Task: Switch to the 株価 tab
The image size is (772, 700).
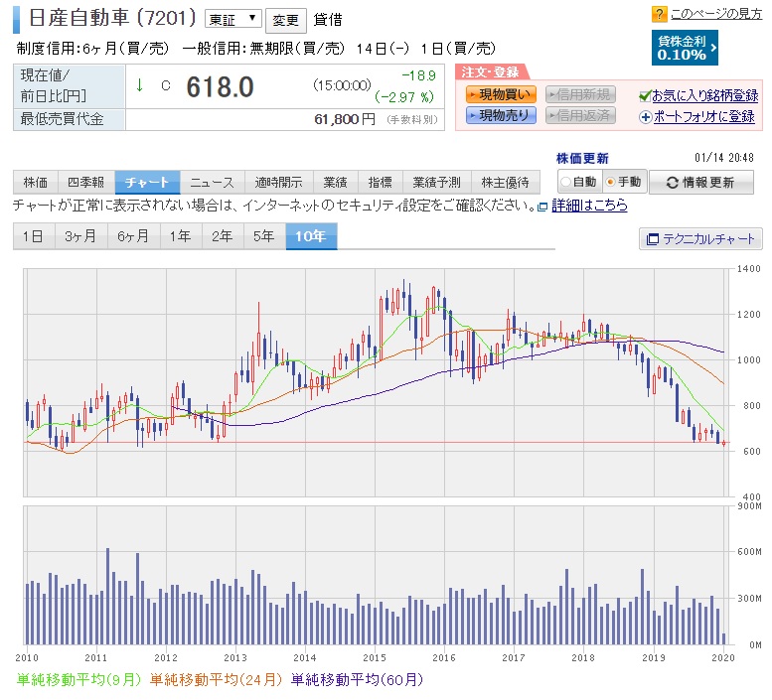Action: [36, 183]
